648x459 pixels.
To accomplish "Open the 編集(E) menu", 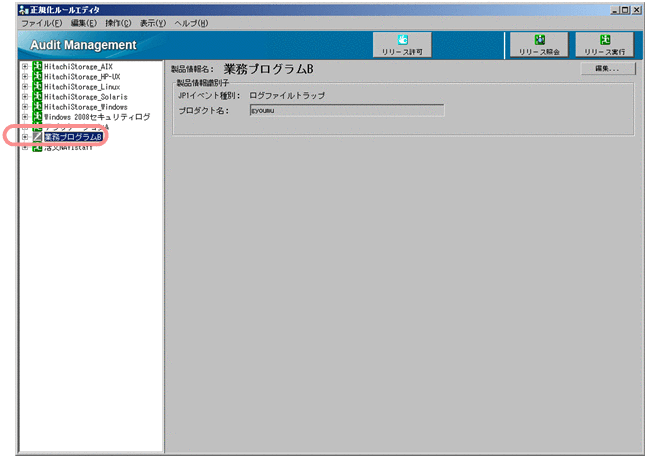I will (x=84, y=23).
